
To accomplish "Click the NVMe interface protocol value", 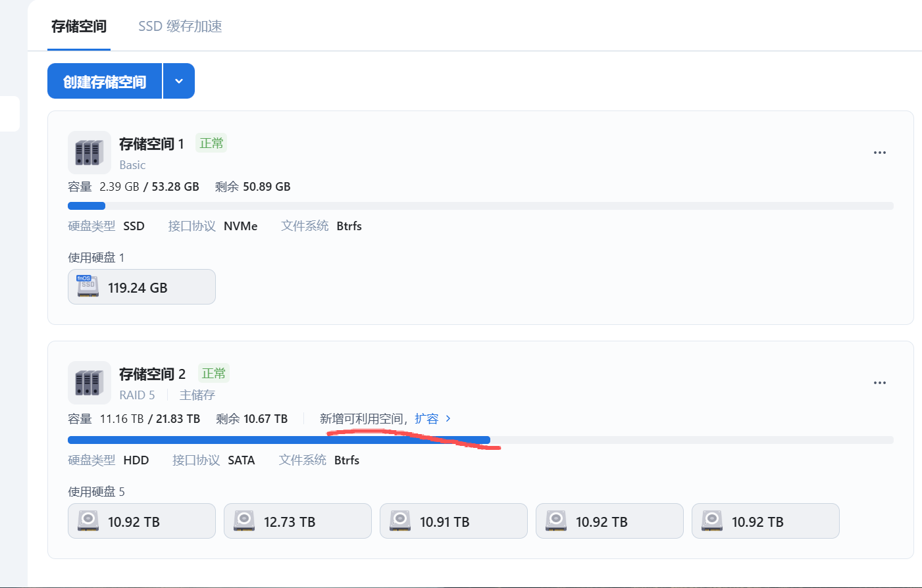I will click(241, 226).
